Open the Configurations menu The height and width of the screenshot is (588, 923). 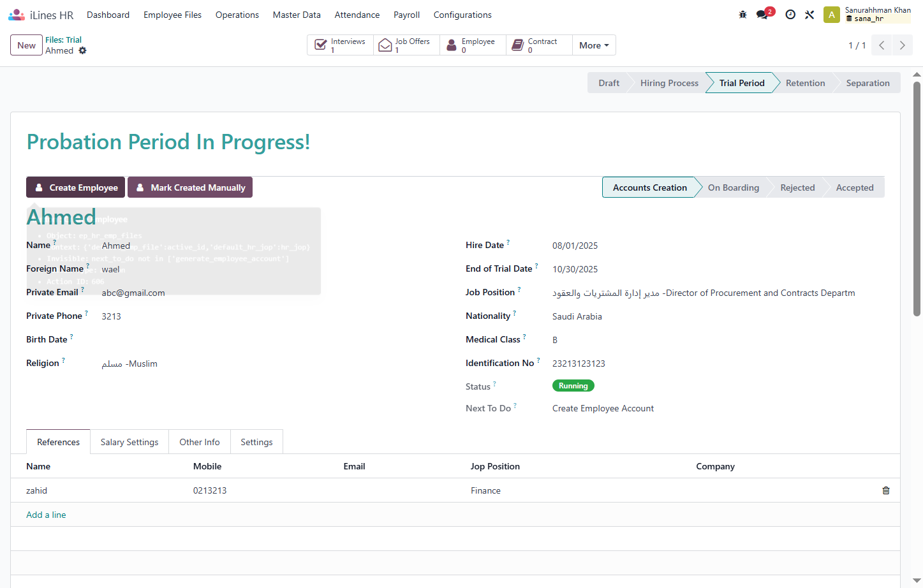click(x=462, y=15)
